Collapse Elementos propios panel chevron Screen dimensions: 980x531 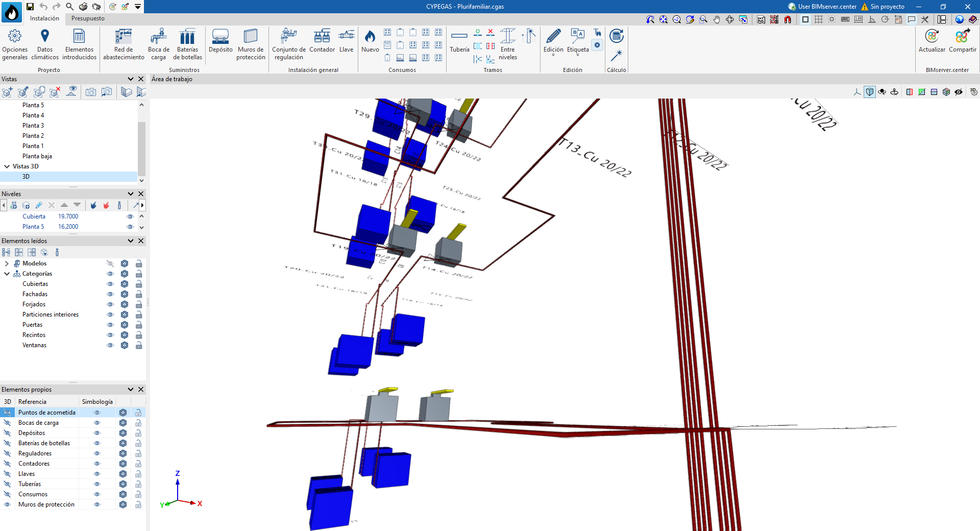[x=131, y=390]
